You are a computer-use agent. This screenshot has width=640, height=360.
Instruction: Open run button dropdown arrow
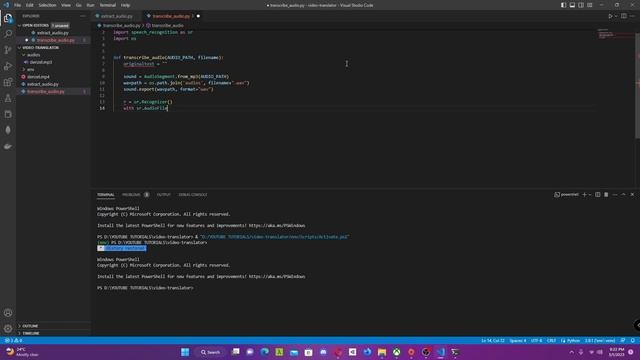click(x=616, y=16)
